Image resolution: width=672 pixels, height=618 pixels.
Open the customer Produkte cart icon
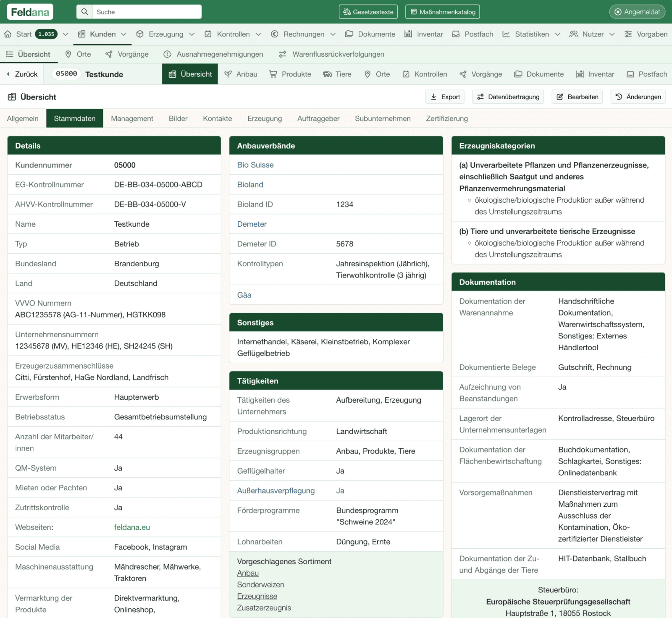click(273, 74)
